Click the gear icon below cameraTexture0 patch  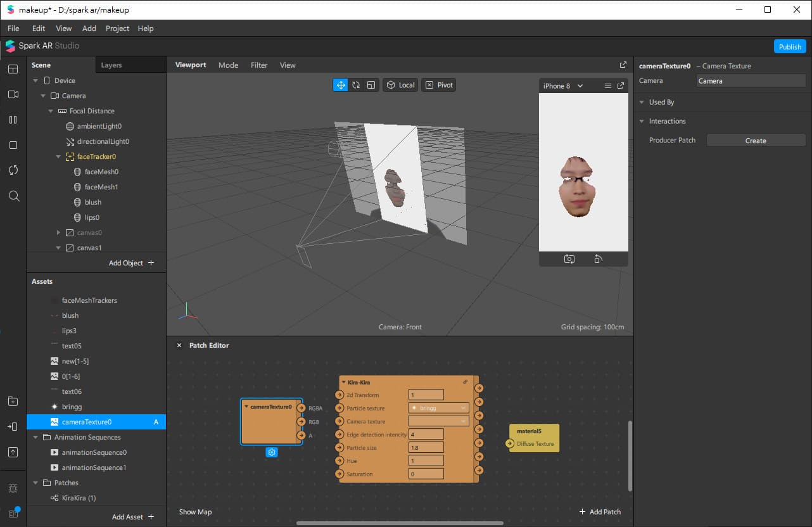[x=272, y=452]
